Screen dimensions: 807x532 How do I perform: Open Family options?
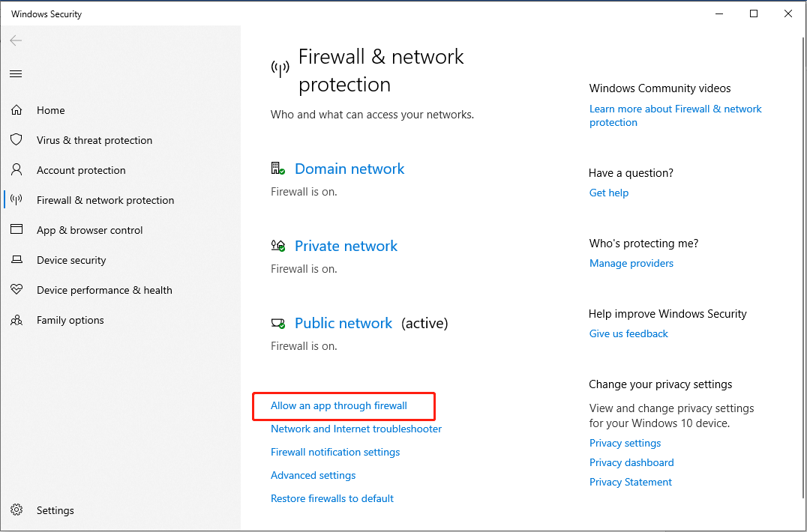[x=70, y=320]
